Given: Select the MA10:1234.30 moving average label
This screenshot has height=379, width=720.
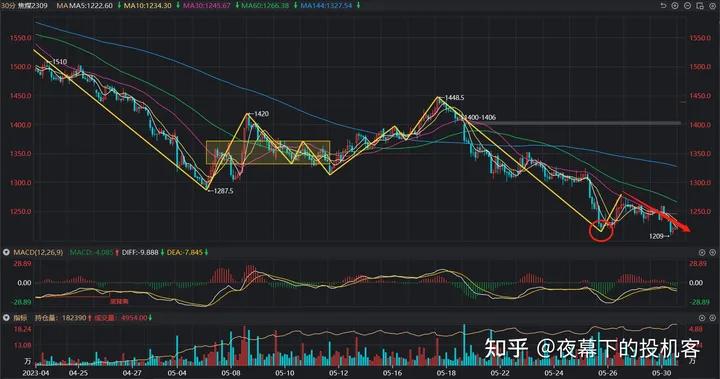Looking at the screenshot, I should [147, 6].
